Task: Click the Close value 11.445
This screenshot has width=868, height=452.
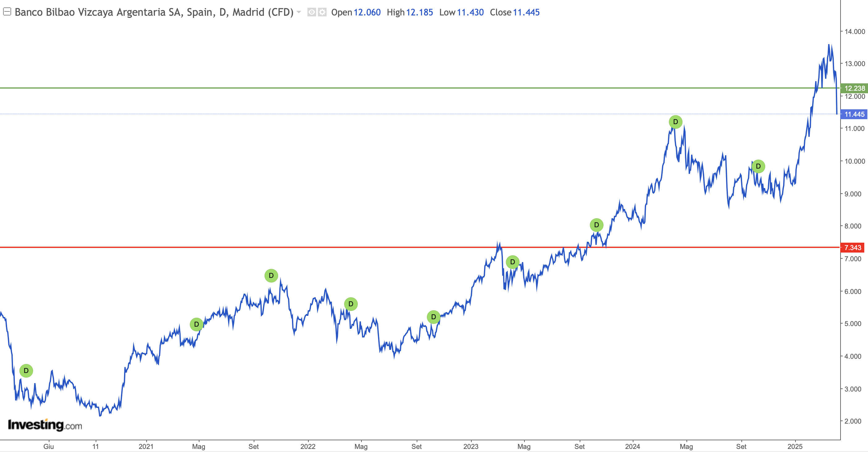Action: point(526,12)
